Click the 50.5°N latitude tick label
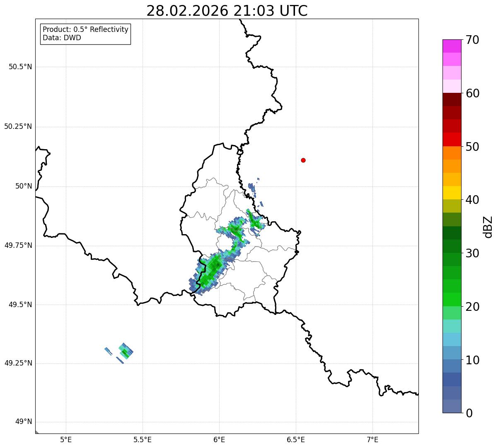 point(20,67)
